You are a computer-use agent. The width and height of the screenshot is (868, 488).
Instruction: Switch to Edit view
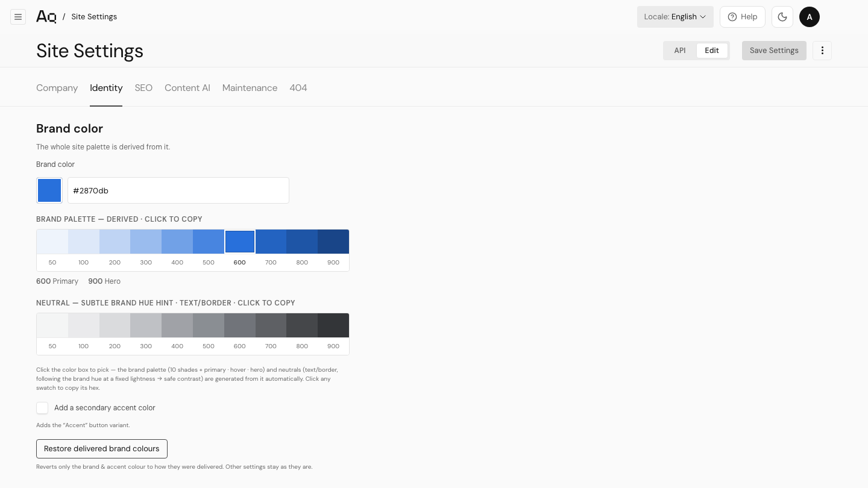(712, 51)
